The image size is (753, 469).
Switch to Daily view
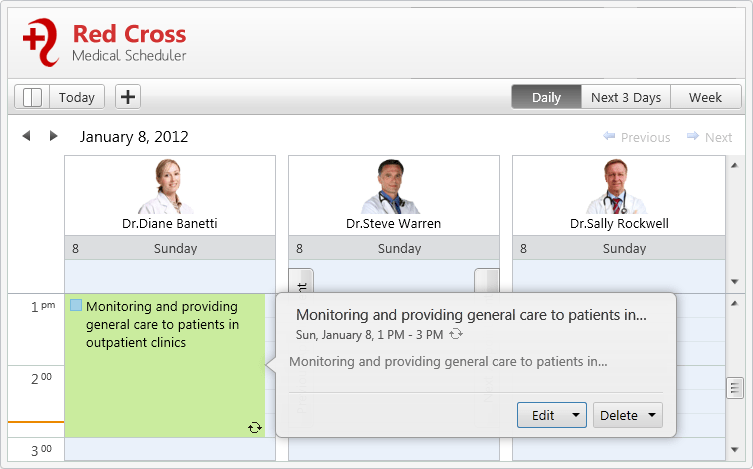546,97
